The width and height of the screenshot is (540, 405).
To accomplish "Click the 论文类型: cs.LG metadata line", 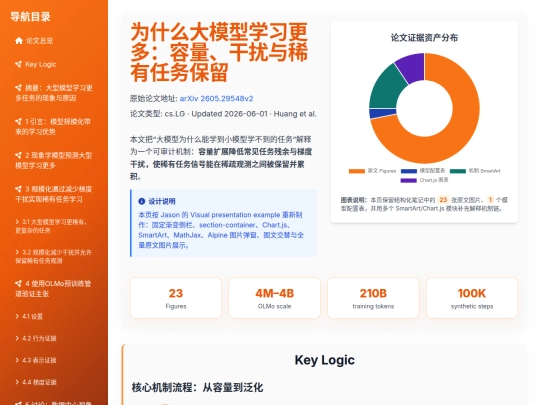I will (223, 114).
